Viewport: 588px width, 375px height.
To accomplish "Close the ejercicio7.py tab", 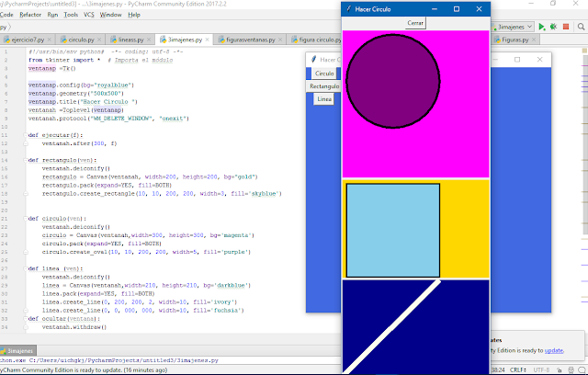I will coord(50,40).
